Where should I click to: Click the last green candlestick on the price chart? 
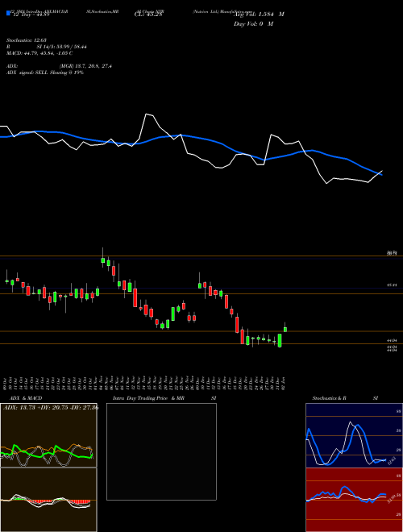coord(285,329)
